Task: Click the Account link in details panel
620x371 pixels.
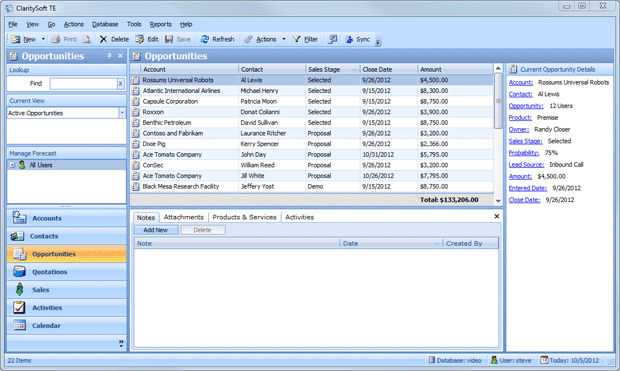Action: pyautogui.click(x=521, y=82)
